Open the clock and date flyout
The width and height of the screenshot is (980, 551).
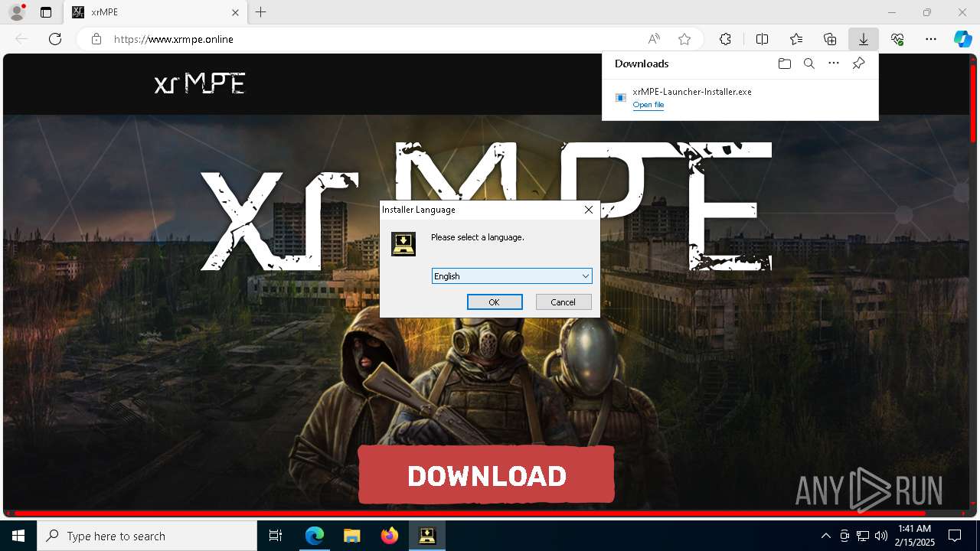pyautogui.click(x=915, y=536)
